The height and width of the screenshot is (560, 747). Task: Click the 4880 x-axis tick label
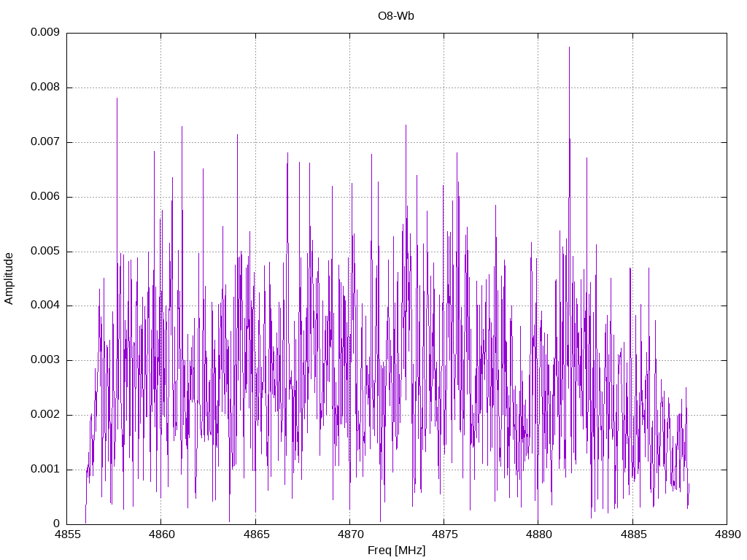[539, 534]
